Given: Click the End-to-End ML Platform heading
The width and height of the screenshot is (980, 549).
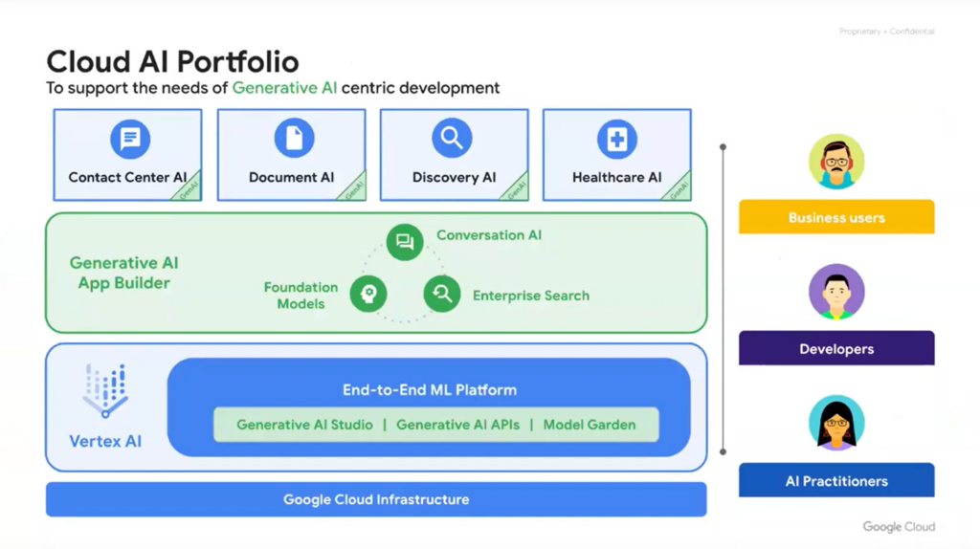Looking at the screenshot, I should [x=430, y=389].
